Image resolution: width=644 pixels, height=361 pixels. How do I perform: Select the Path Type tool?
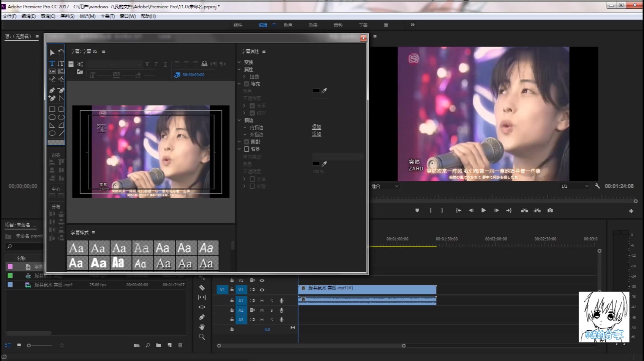click(x=52, y=79)
